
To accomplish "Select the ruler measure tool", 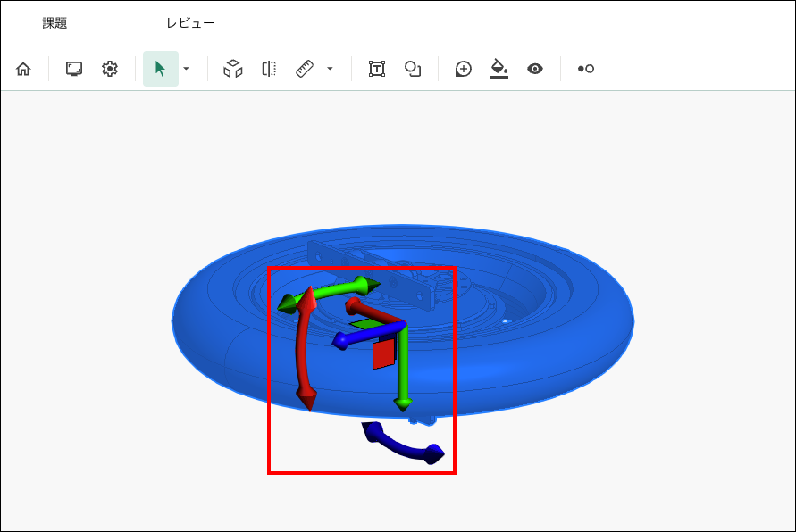I will (x=305, y=69).
